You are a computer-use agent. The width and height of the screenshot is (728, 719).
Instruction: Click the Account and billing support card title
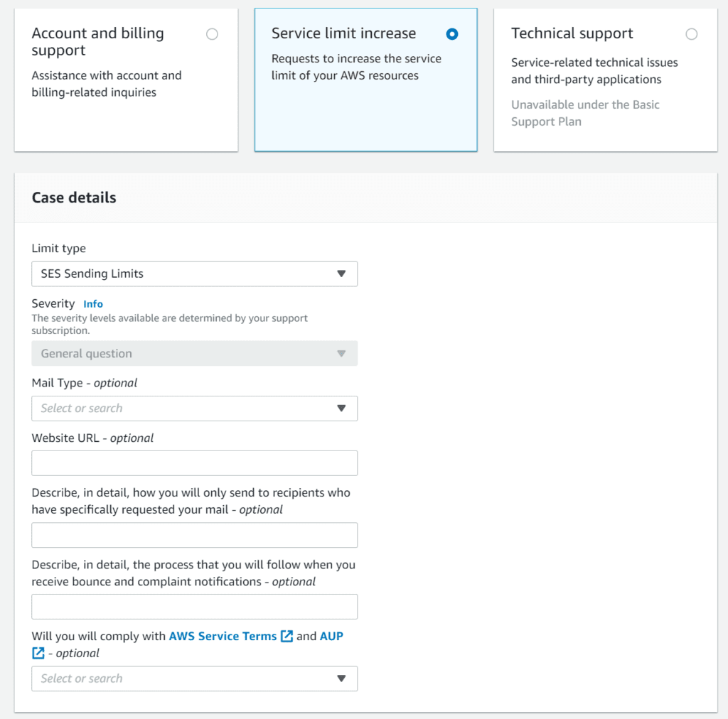pyautogui.click(x=98, y=42)
